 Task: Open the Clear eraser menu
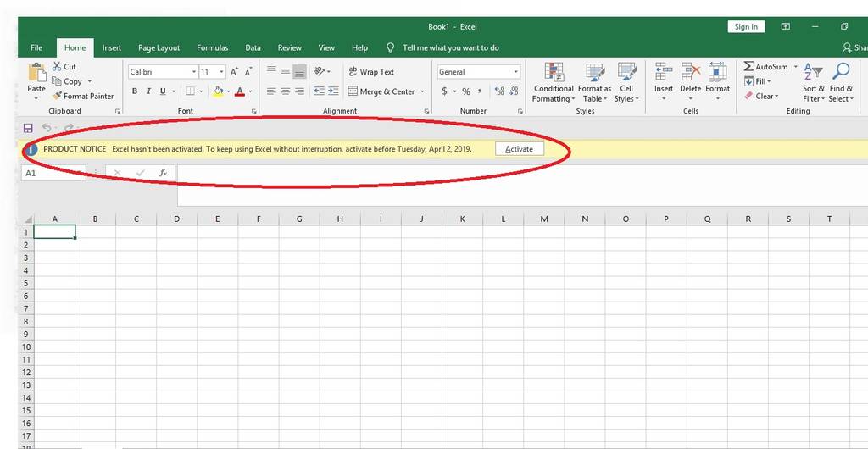761,96
